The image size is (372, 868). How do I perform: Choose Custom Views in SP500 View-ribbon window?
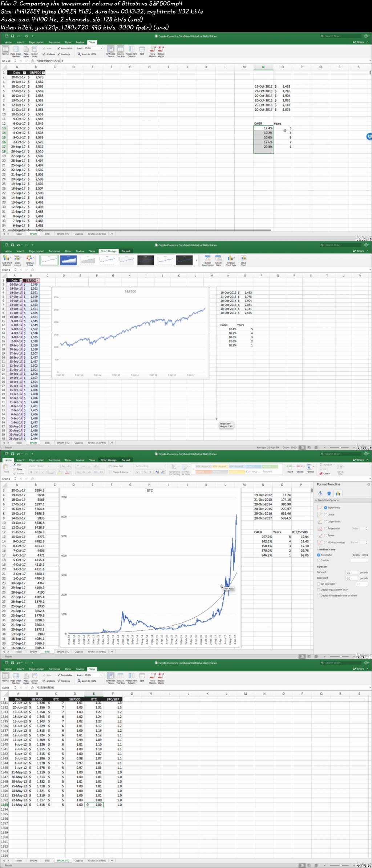pos(35,51)
